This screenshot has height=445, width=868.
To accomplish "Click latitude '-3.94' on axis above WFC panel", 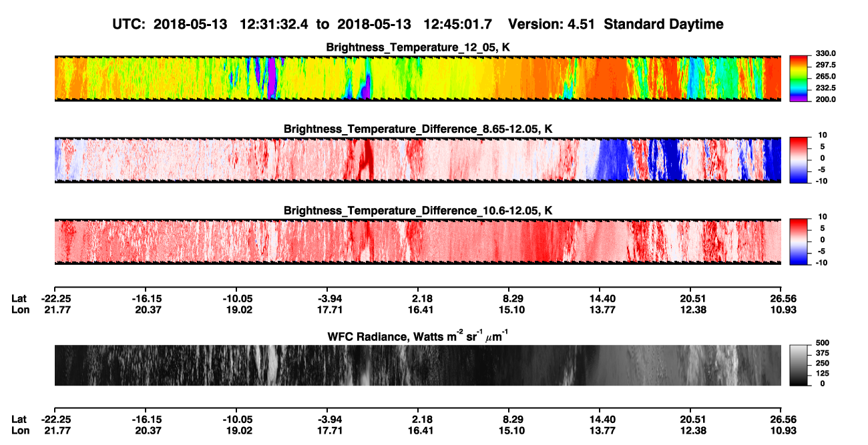I will tap(329, 298).
